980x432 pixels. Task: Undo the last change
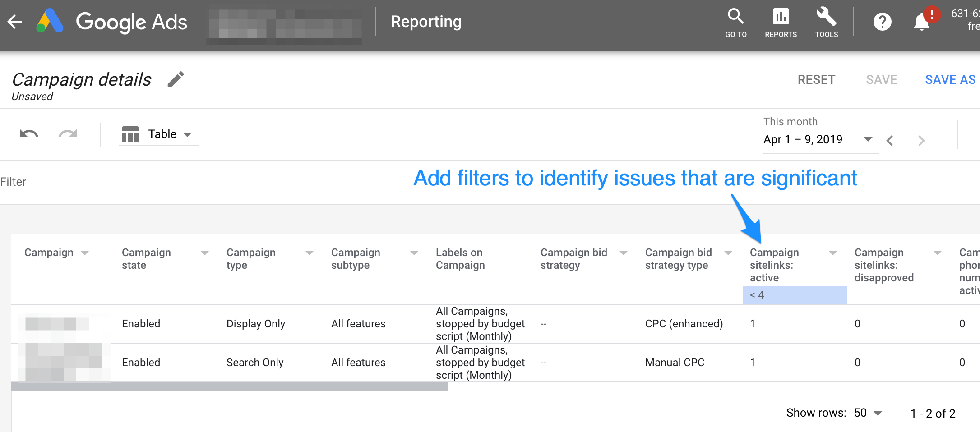[x=29, y=134]
